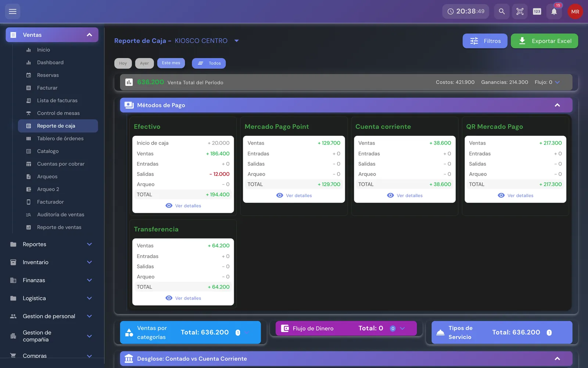Show QR Mercado Pago Ver detalles
The height and width of the screenshot is (368, 588).
click(x=516, y=195)
